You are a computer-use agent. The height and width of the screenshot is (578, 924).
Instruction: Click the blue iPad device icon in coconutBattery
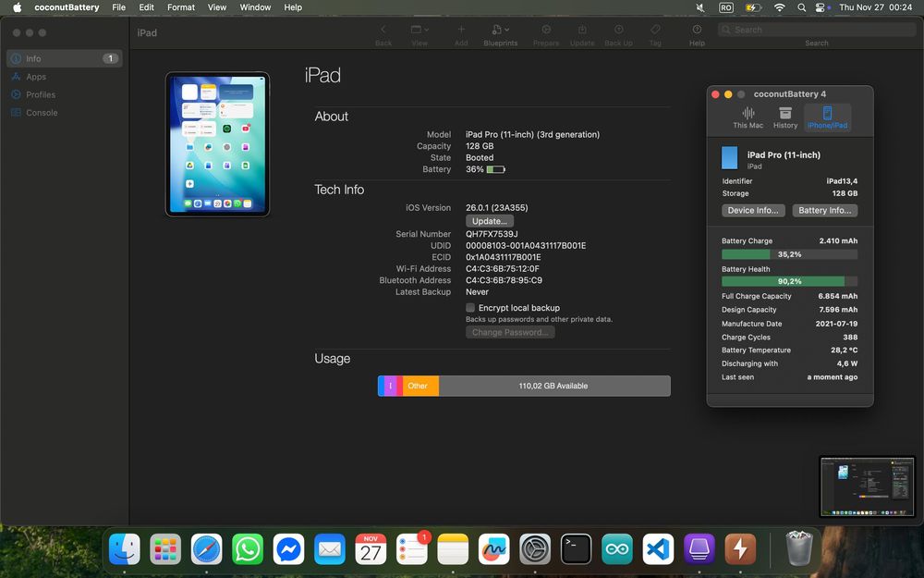(730, 158)
